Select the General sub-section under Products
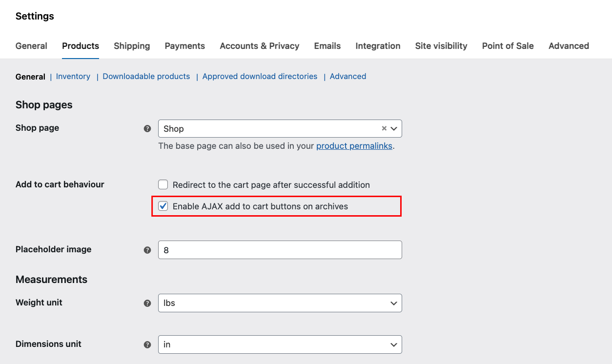Screen dimensions: 612x364 click(30, 77)
